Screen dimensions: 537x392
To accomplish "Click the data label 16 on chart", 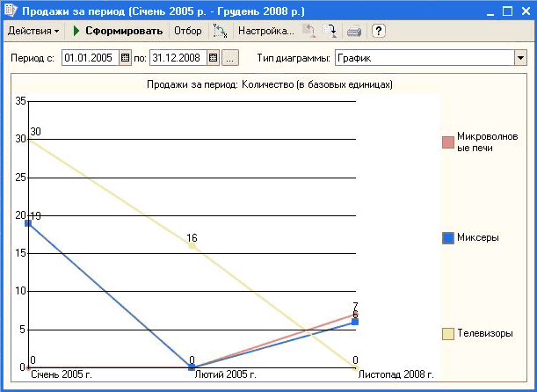I will pos(192,237).
